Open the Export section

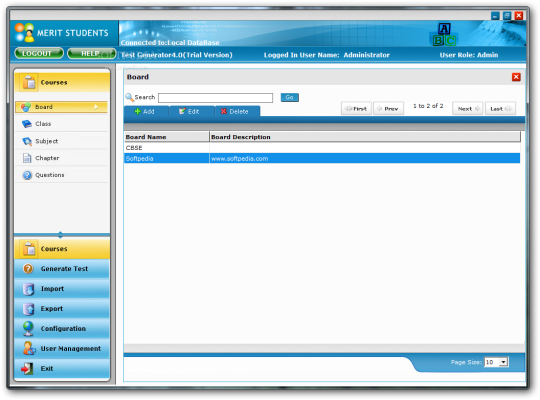(x=62, y=309)
